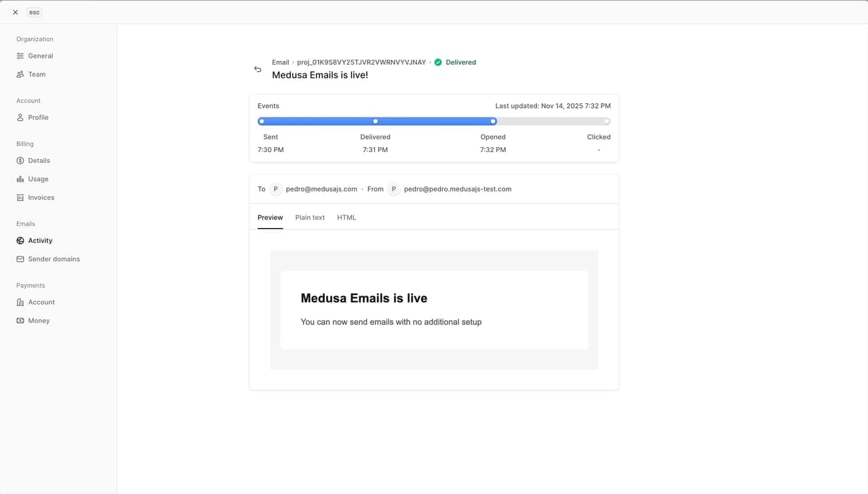View the Usage page
Viewport: 868px width, 494px height.
click(x=38, y=179)
